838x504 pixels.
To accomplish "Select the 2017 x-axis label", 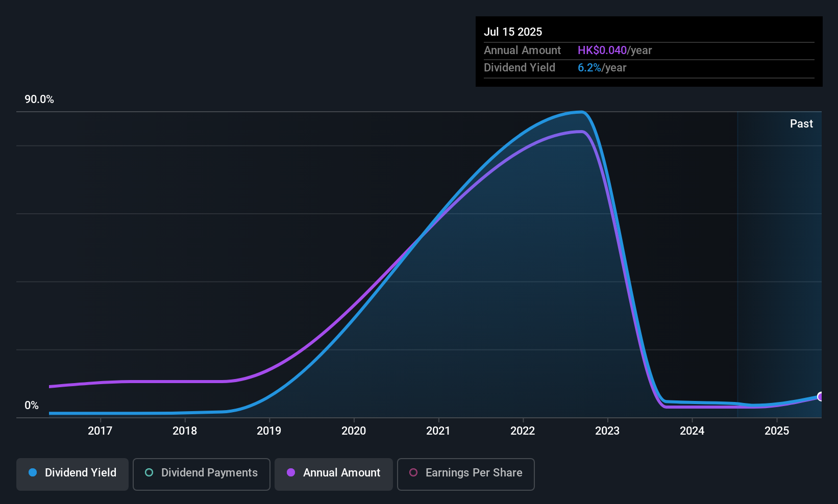I will pos(100,431).
